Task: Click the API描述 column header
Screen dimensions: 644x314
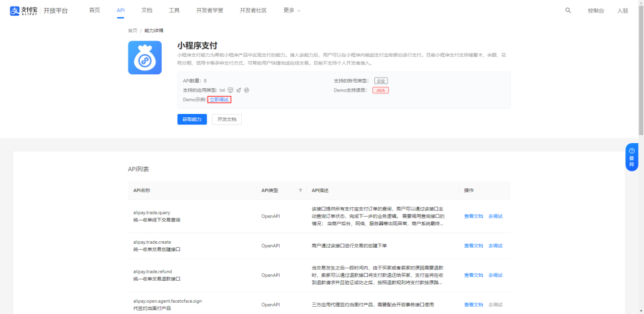Action: pyautogui.click(x=321, y=190)
